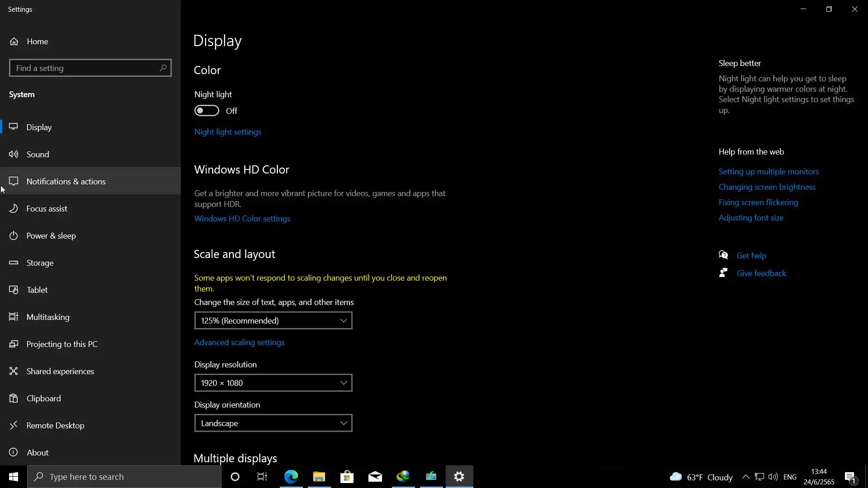Select Multitasking in the sidebar
The width and height of the screenshot is (868, 488).
(x=48, y=317)
